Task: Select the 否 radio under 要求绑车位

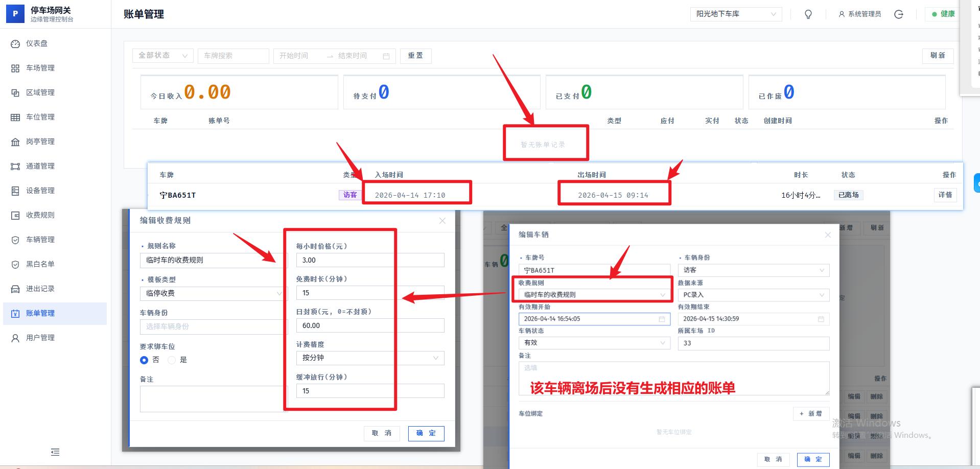Action: pyautogui.click(x=144, y=360)
